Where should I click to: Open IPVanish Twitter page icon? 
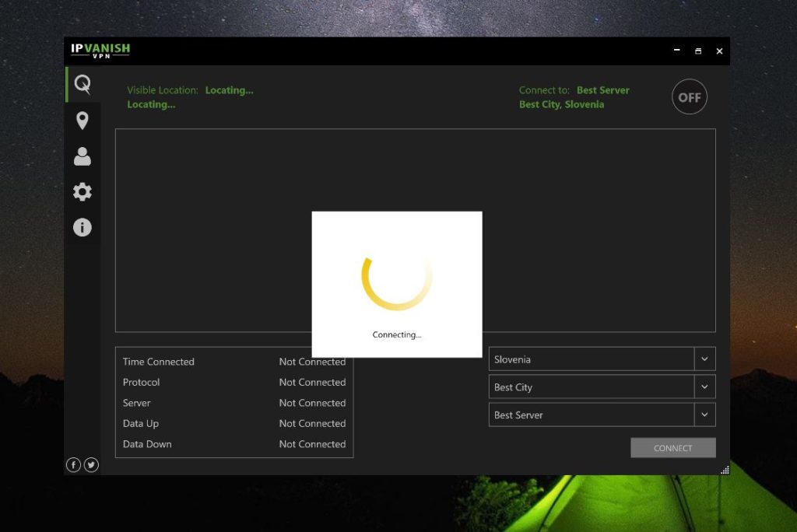pos(91,464)
